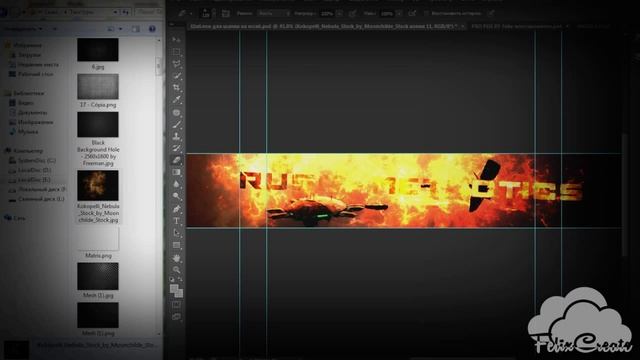Select Kokopelli_Nebula_Stock image thumbnail
Image resolution: width=640 pixels, height=360 pixels.
(x=98, y=185)
